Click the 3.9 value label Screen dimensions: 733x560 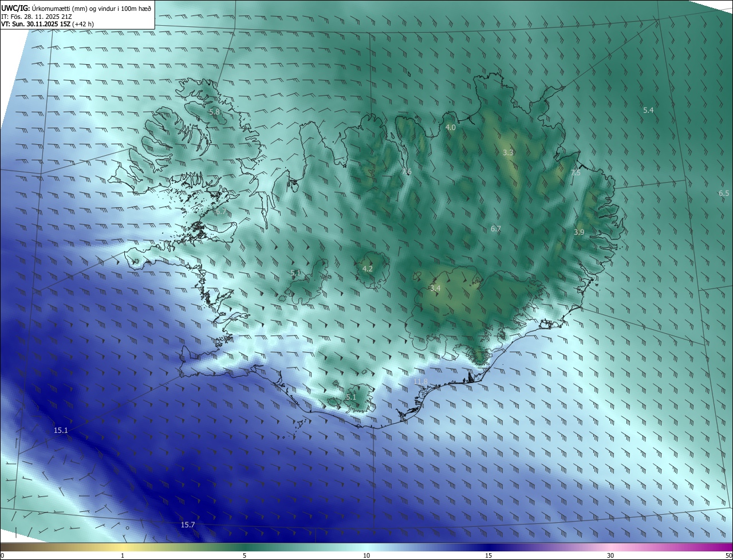579,232
